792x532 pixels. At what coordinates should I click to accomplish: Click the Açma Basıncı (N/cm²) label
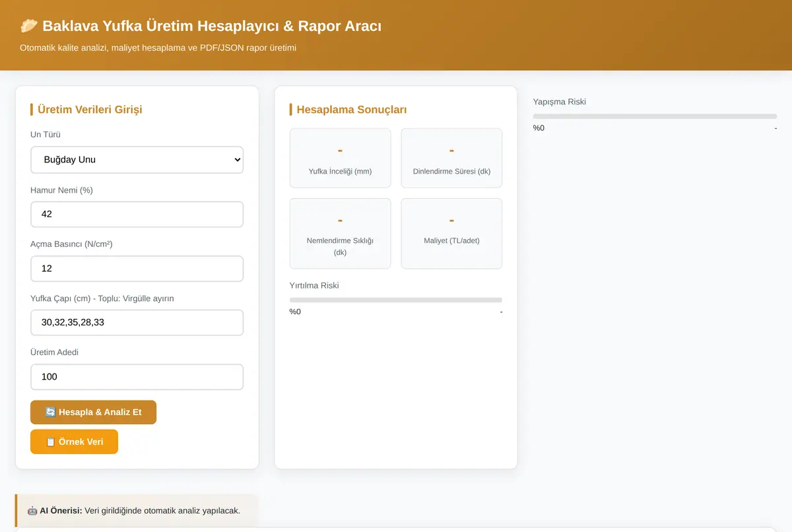coord(71,244)
